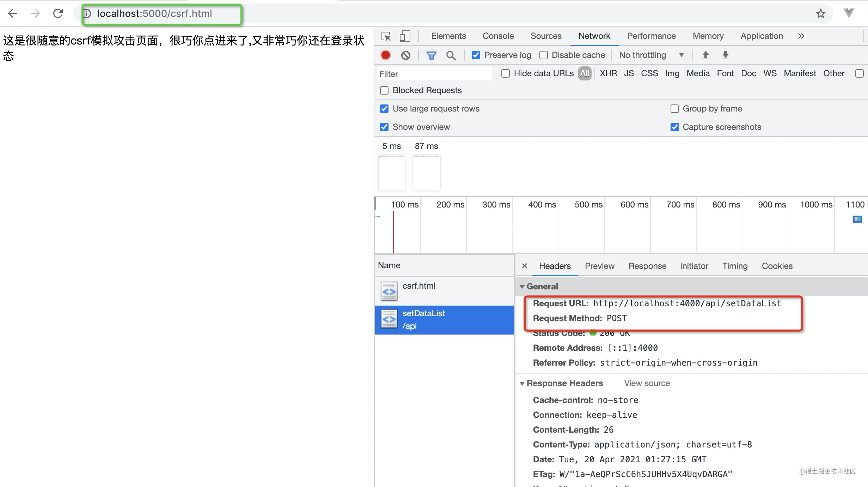The image size is (868, 487).
Task: Enable the Group by frame checkbox
Action: coord(674,109)
